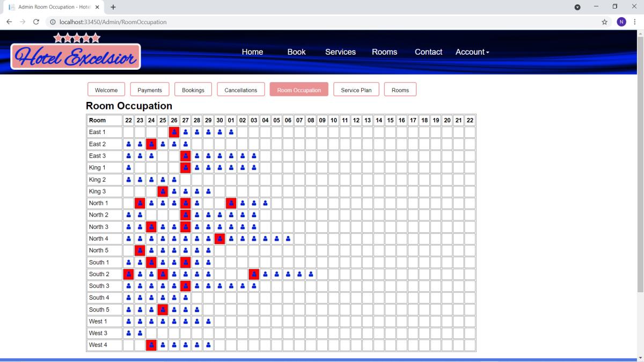Click the King 3 red occupant icon on day 25
Viewport: 644px width, 362px height.
163,191
